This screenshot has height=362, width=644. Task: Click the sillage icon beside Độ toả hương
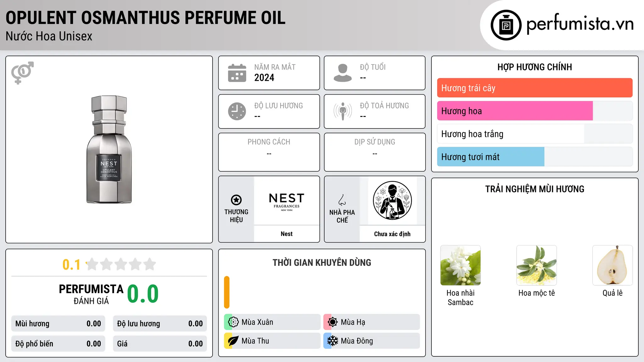click(342, 111)
